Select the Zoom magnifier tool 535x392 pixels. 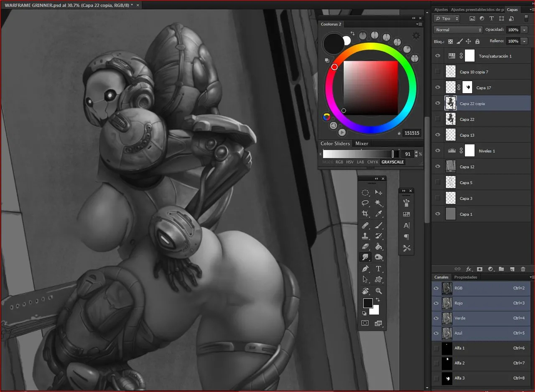379,291
